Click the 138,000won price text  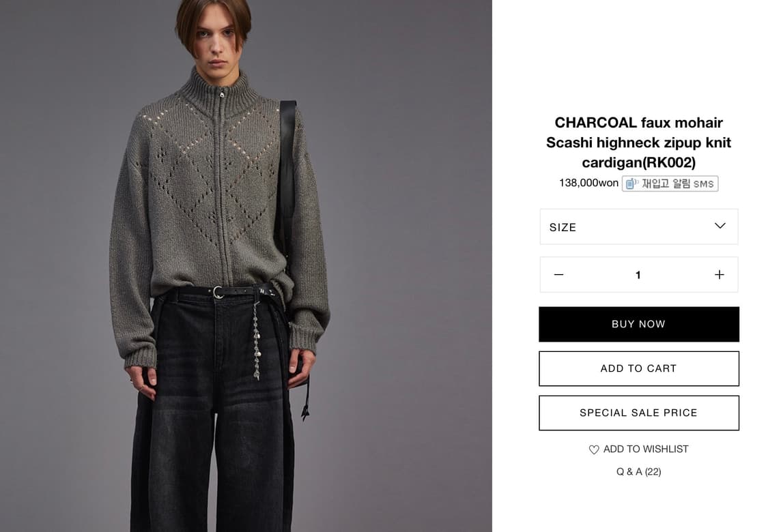point(588,183)
